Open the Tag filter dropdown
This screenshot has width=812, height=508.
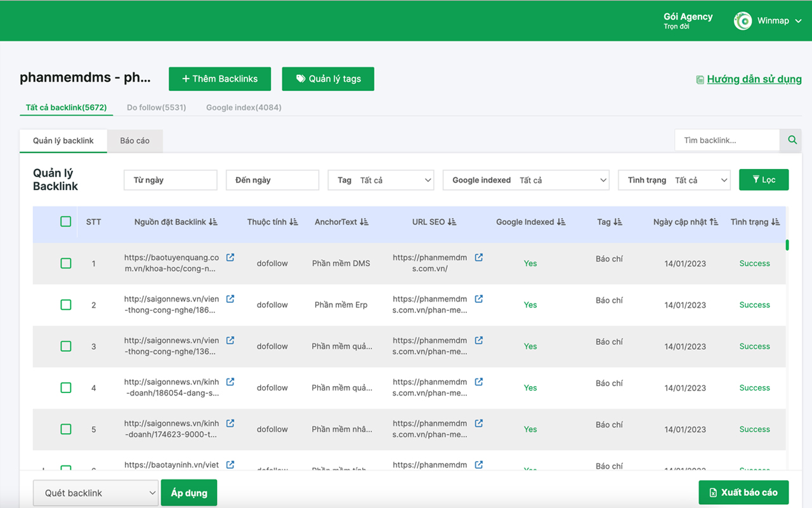(x=381, y=180)
